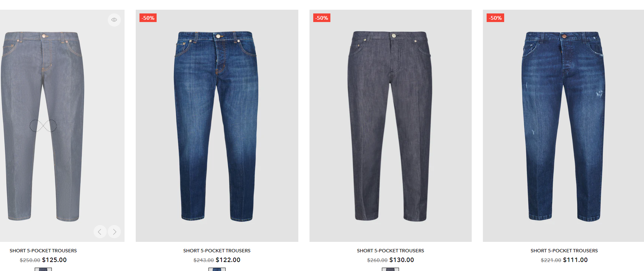The width and height of the screenshot is (644, 271).
Task: Open the distressed blue jeans product image
Action: (563, 126)
